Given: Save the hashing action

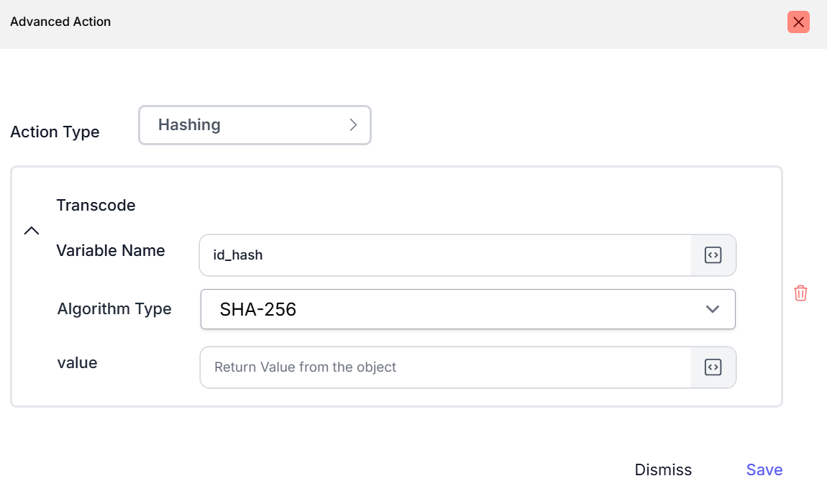Looking at the screenshot, I should [x=764, y=470].
